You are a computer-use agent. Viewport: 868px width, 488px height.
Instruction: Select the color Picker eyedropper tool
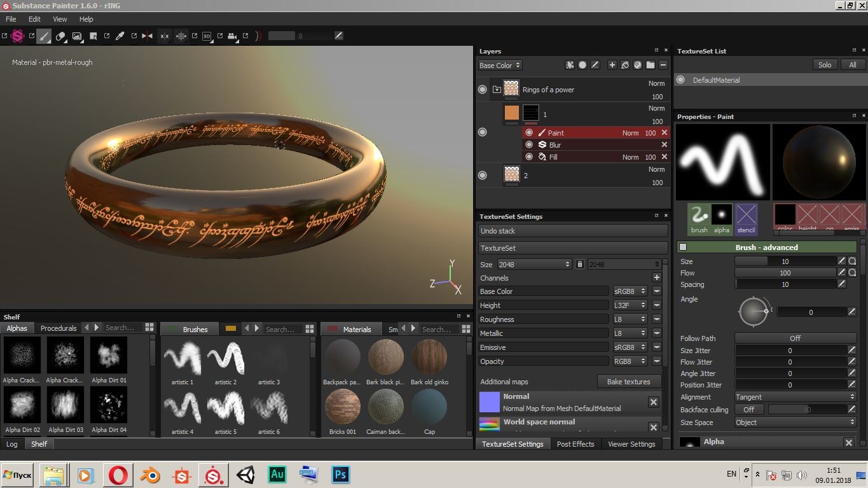[120, 36]
